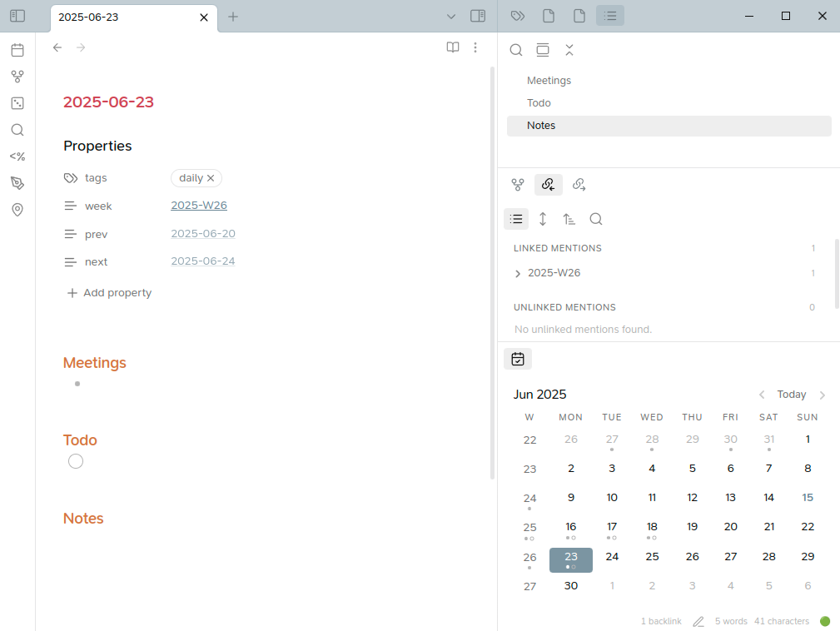Insert template via the <% ribbon icon

(x=17, y=157)
